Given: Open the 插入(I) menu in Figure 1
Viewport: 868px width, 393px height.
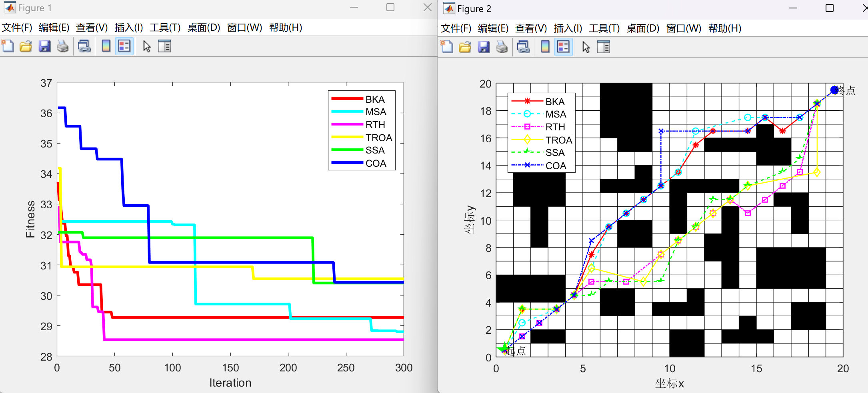Looking at the screenshot, I should 128,28.
